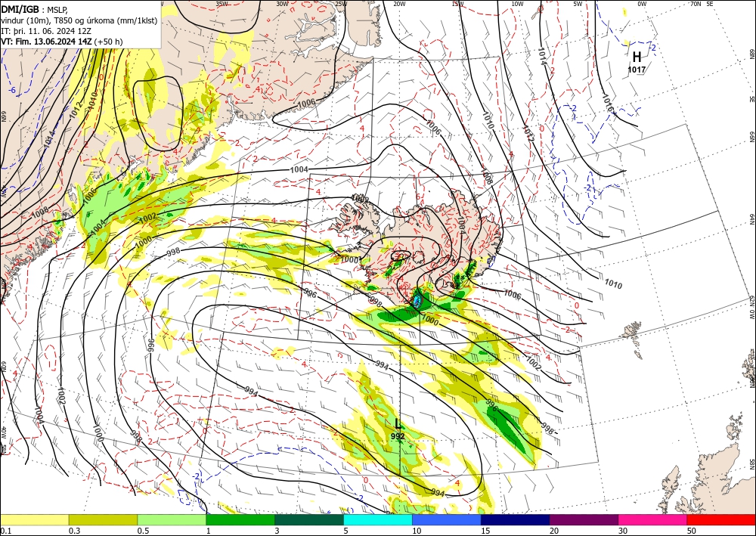Pick the cyan 5 mm legend swatch
This screenshot has width=756, height=536.
click(x=378, y=519)
